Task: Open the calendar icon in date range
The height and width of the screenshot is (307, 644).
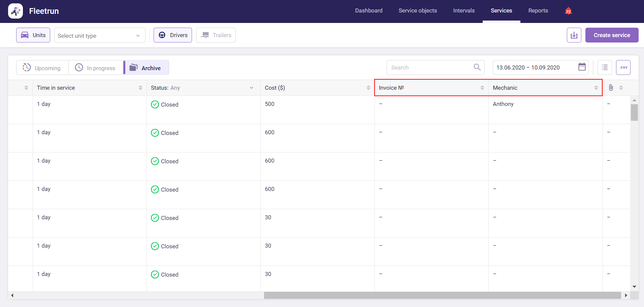Action: pos(582,67)
